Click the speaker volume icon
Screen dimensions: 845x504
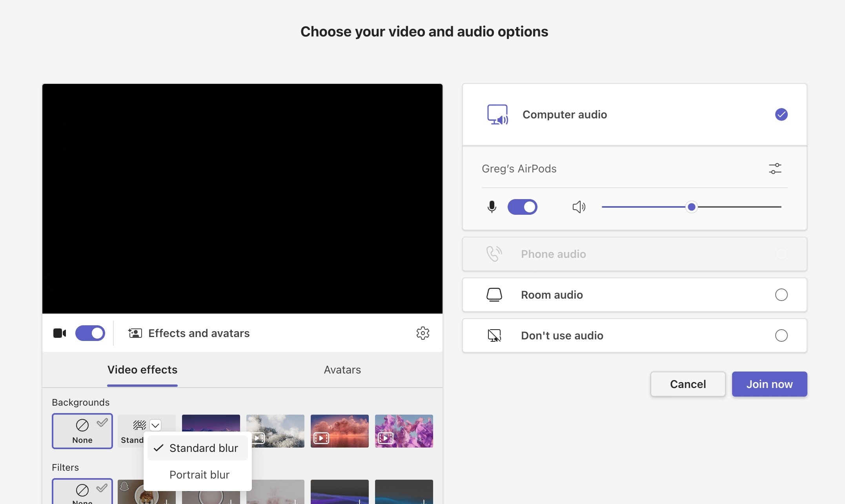point(578,207)
